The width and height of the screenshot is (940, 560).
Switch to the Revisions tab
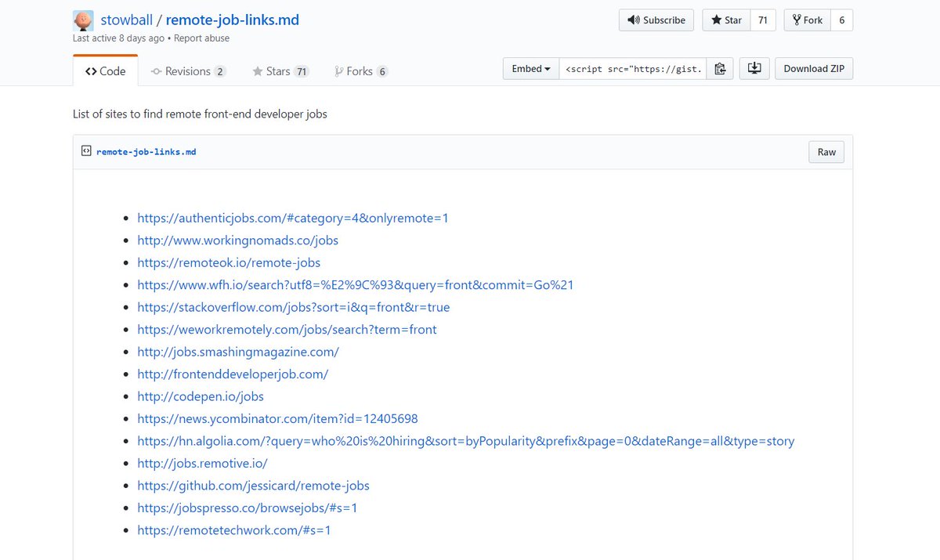tap(188, 71)
